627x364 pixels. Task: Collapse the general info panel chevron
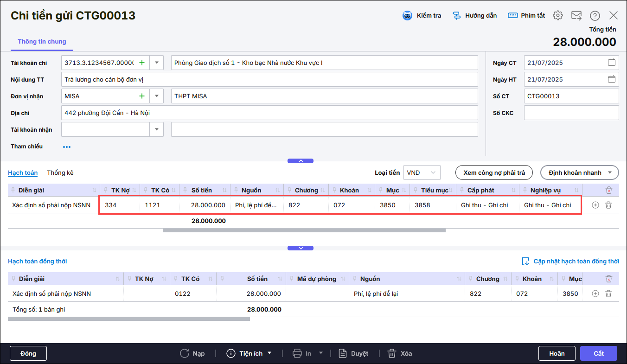301,161
